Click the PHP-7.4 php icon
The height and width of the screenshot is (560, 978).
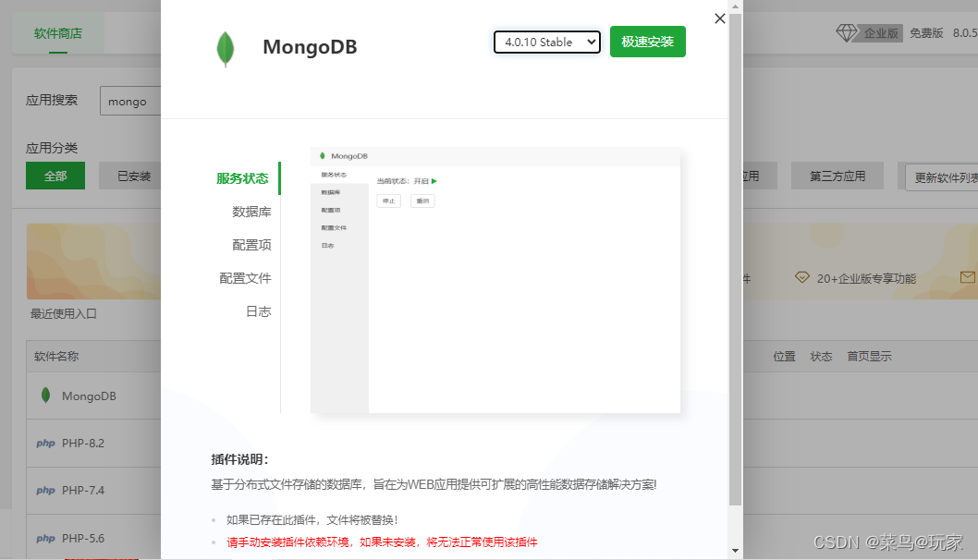(x=45, y=490)
